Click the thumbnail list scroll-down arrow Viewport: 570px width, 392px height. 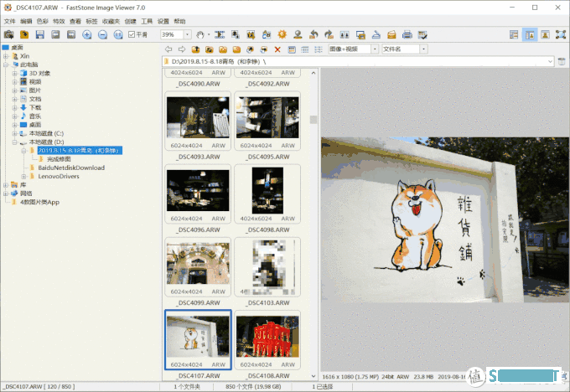[313, 376]
